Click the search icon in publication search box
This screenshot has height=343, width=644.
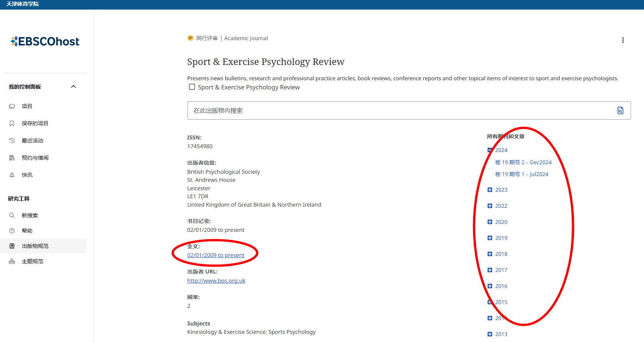(620, 110)
